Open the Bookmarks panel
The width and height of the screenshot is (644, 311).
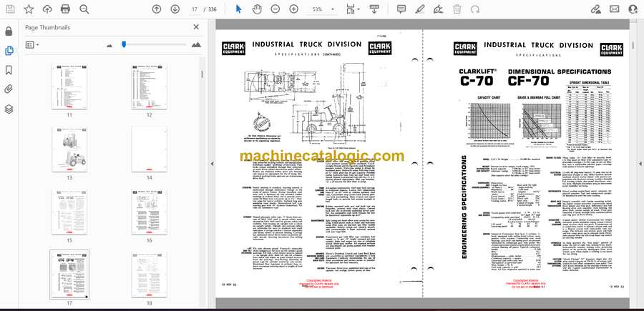tap(9, 70)
